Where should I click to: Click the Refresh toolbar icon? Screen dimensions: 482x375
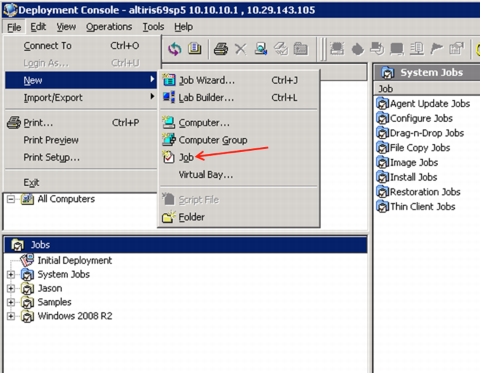point(175,49)
